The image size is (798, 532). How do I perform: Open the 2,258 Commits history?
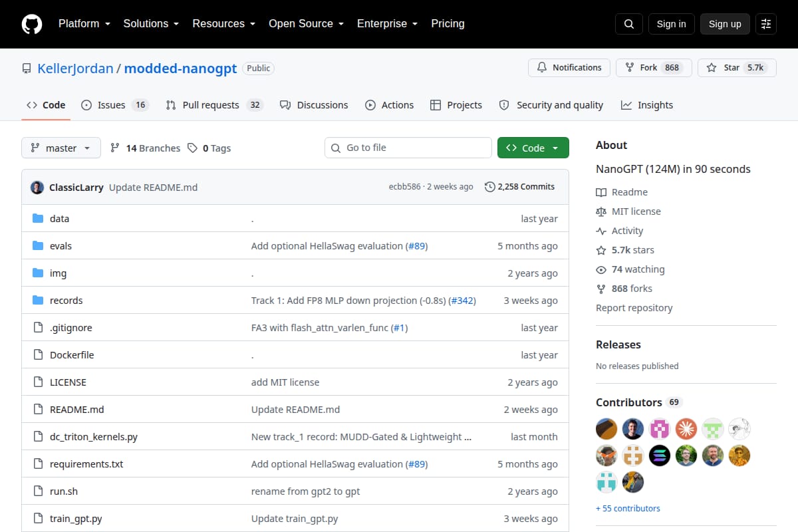coord(520,187)
